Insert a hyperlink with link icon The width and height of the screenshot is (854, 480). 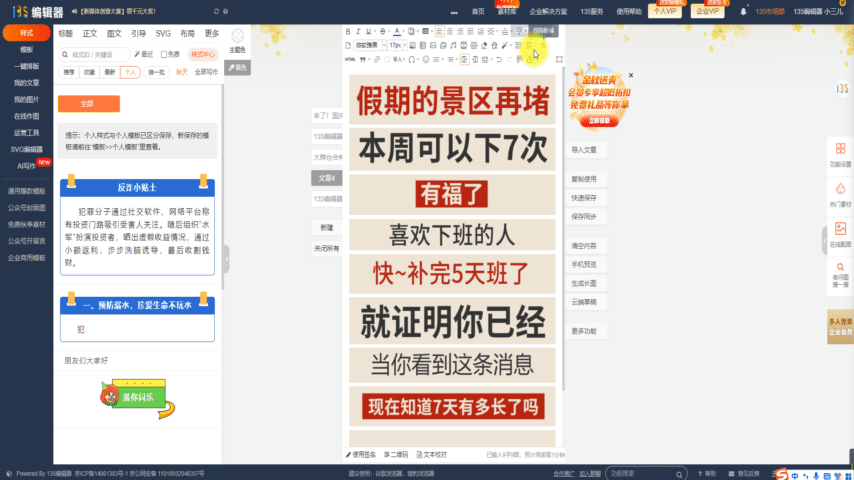click(x=377, y=59)
